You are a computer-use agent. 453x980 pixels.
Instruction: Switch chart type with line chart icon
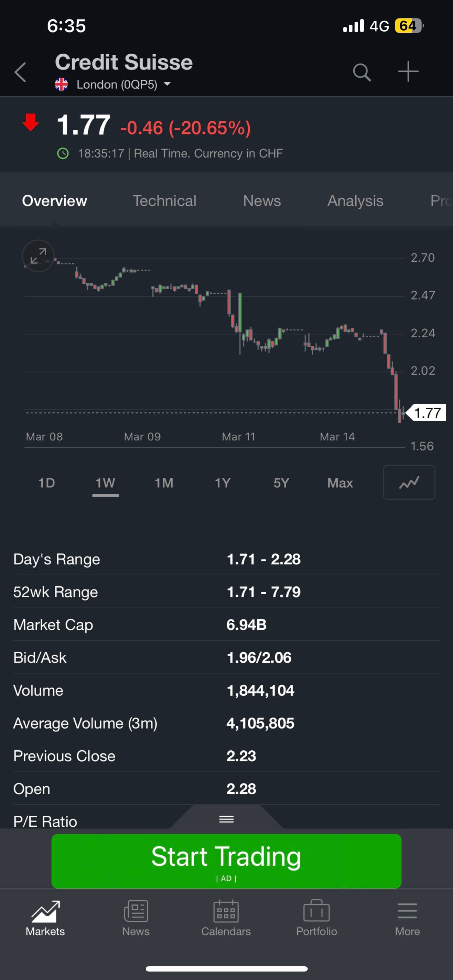pos(409,482)
